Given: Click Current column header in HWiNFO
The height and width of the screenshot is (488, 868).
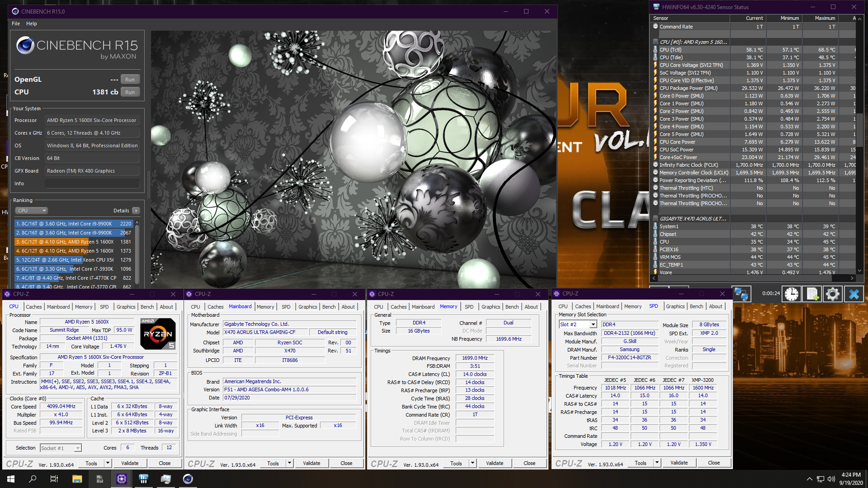Looking at the screenshot, I should (x=748, y=18).
